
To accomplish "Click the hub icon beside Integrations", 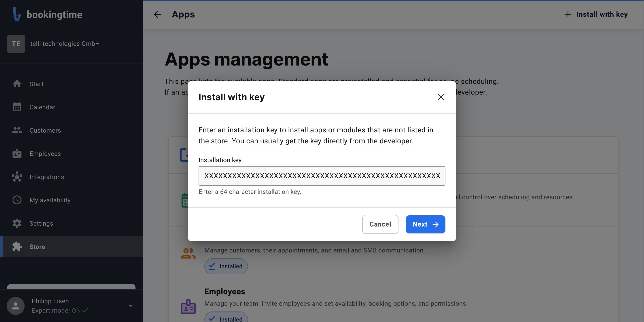I will click(x=17, y=177).
